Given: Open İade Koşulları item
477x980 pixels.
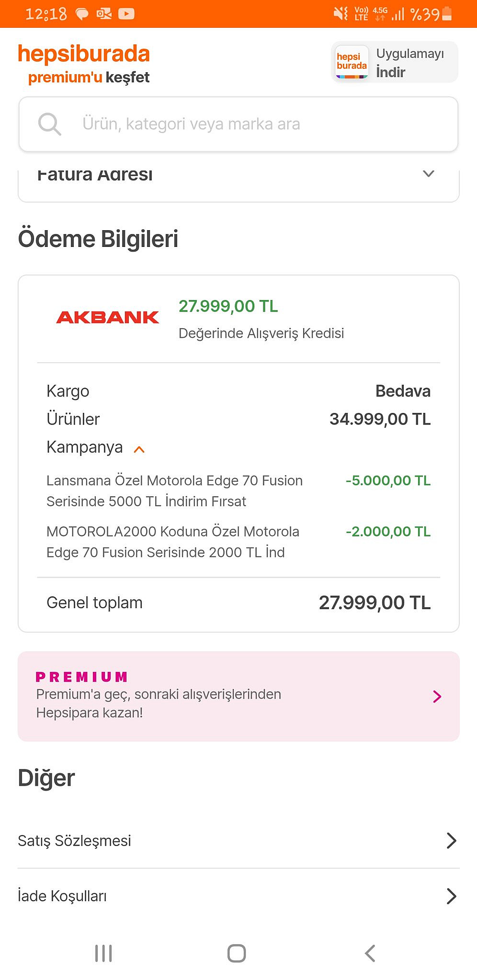Looking at the screenshot, I should [x=238, y=896].
